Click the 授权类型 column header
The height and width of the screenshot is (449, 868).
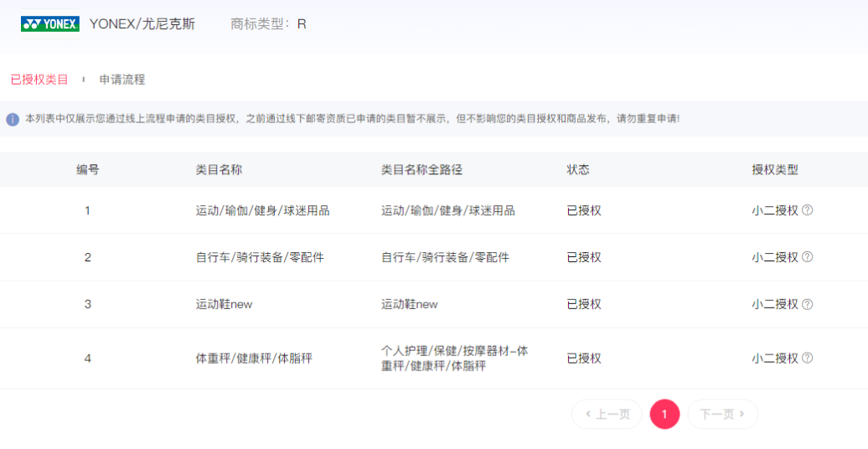pos(775,169)
